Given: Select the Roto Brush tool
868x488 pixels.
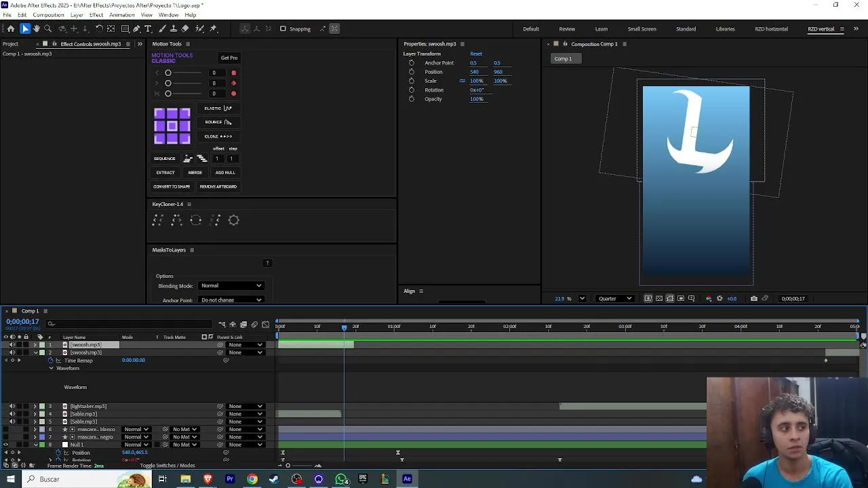Looking at the screenshot, I should point(199,28).
